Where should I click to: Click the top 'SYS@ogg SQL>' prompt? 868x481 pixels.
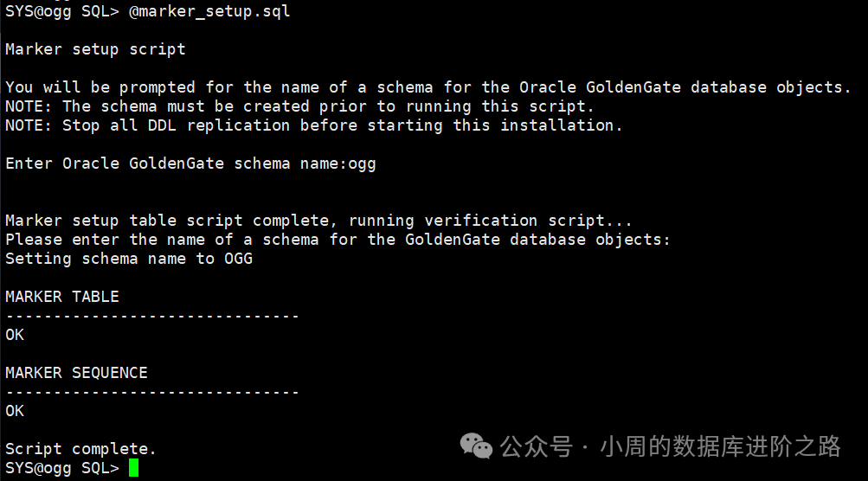[62, 11]
